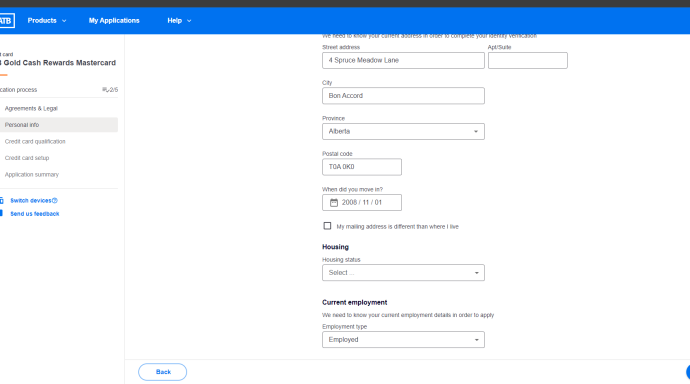Click Send us feedback link
690x384 pixels.
(35, 214)
